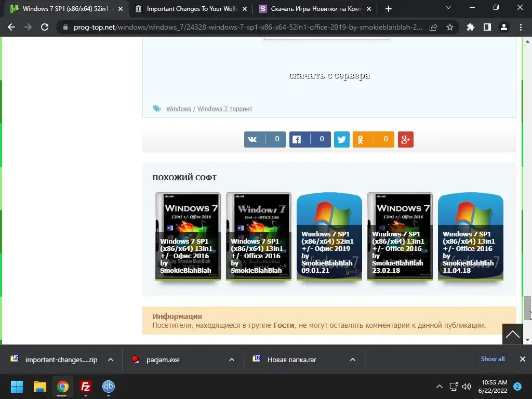Share on Google Plus
532x399 pixels.
pyautogui.click(x=405, y=139)
